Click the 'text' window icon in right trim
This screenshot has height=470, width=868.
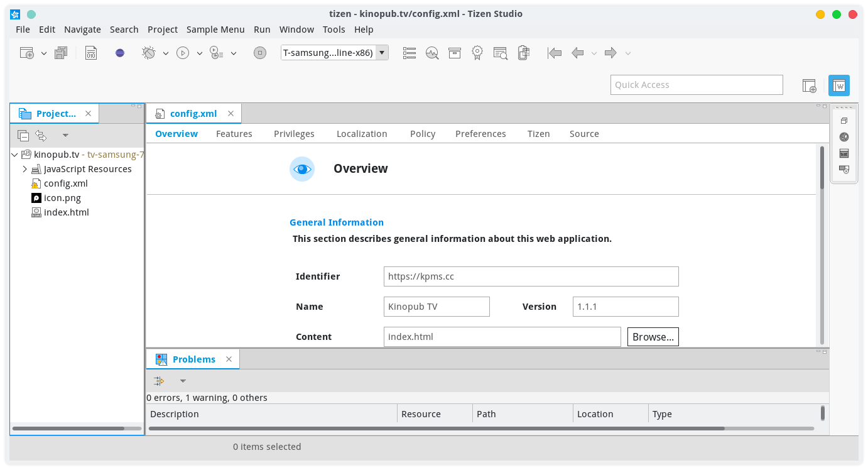pyautogui.click(x=844, y=153)
